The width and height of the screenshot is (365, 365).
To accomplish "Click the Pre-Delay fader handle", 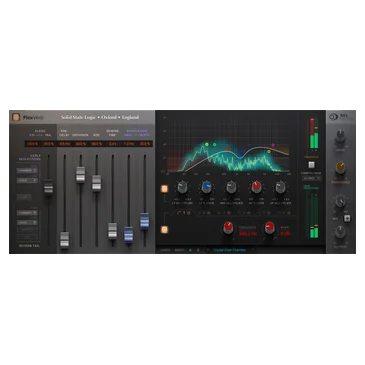I will point(64,239).
